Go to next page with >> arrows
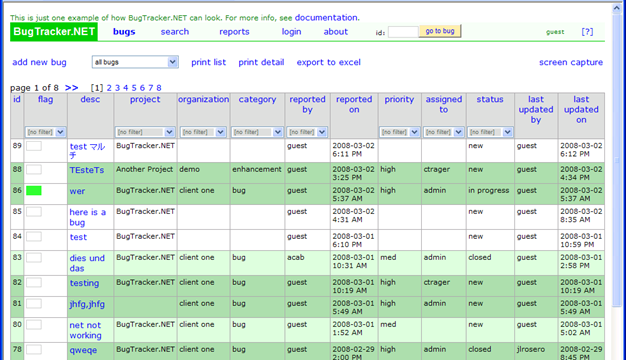The height and width of the screenshot is (360, 626). tap(71, 87)
